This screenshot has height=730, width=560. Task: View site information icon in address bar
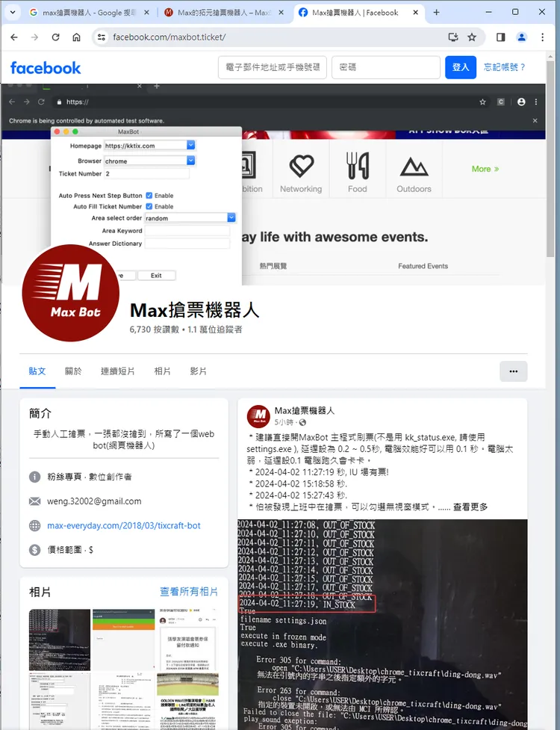click(101, 37)
